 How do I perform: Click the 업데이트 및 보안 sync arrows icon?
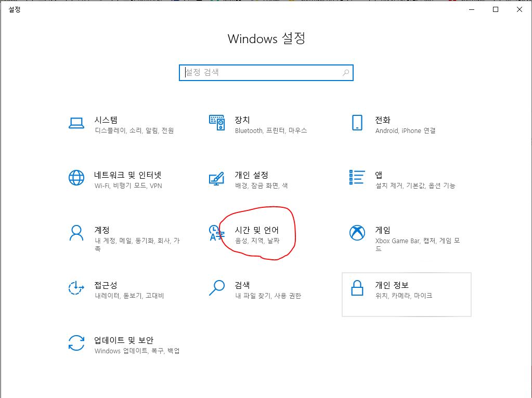[x=76, y=343]
